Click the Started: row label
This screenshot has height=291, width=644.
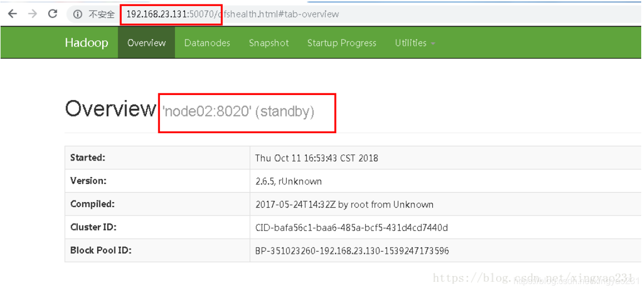(88, 158)
